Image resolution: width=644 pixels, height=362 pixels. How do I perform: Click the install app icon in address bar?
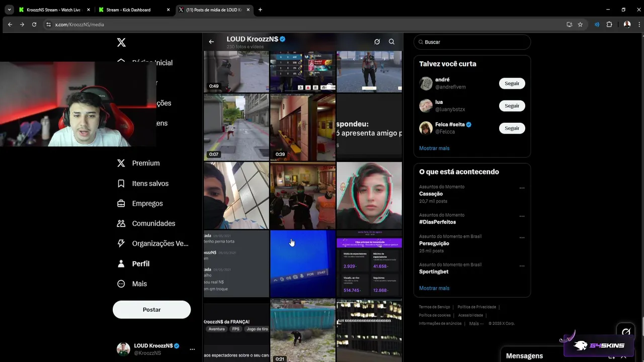click(569, 24)
